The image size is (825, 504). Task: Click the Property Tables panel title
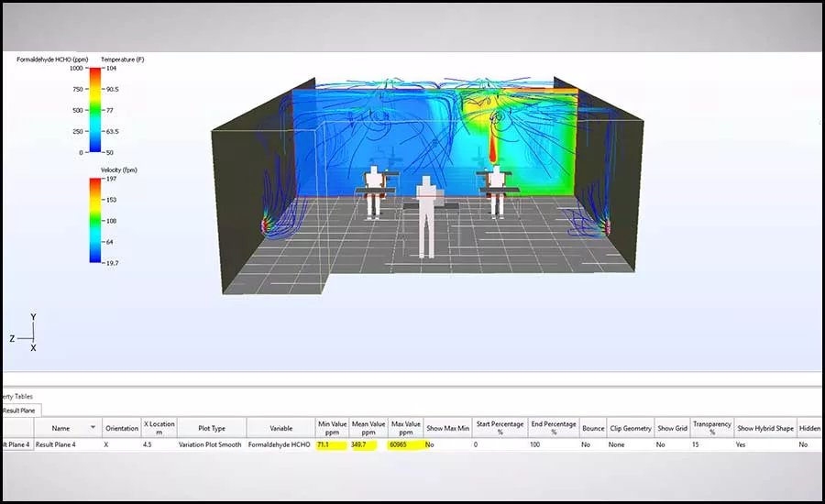point(17,396)
